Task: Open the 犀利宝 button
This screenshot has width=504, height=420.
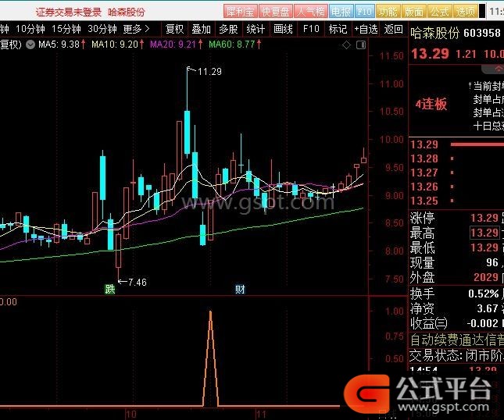Action: click(x=240, y=12)
